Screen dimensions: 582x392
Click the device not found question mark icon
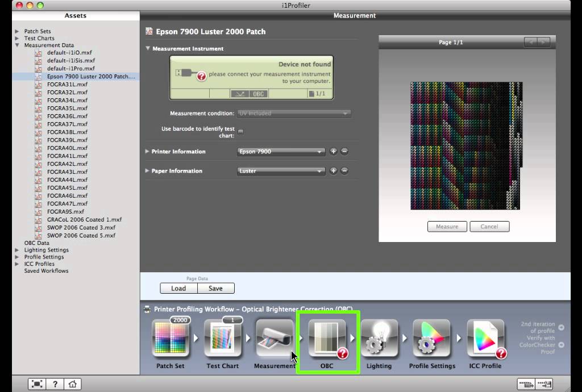point(201,76)
